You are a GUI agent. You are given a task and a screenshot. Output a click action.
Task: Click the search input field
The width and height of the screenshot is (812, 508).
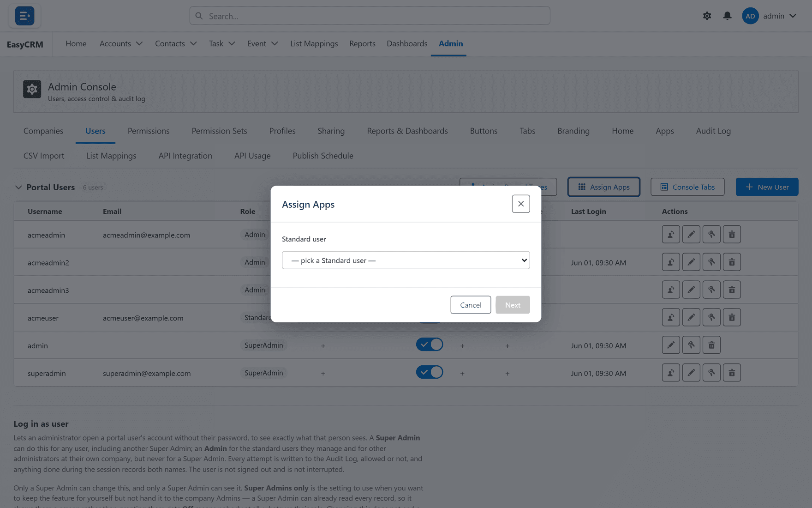370,16
